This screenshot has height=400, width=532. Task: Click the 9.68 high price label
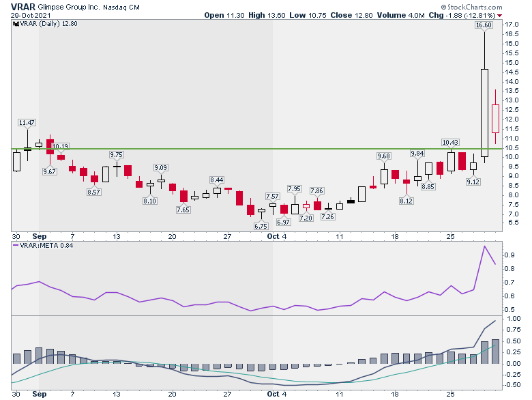click(x=383, y=156)
